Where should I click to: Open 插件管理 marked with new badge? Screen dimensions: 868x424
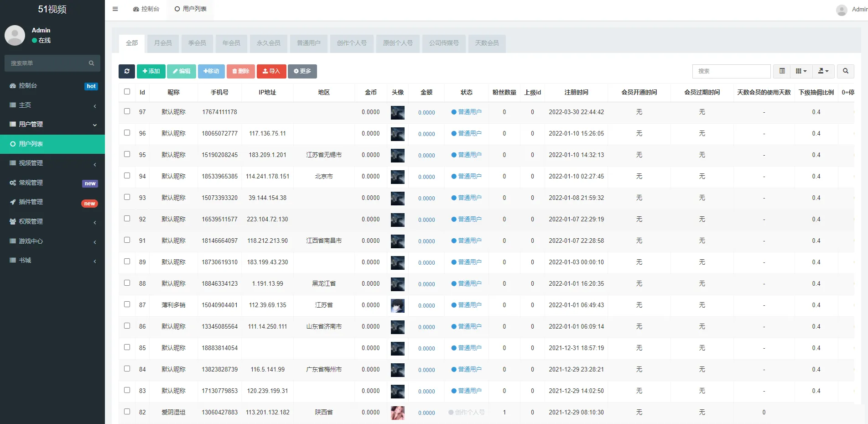[31, 202]
